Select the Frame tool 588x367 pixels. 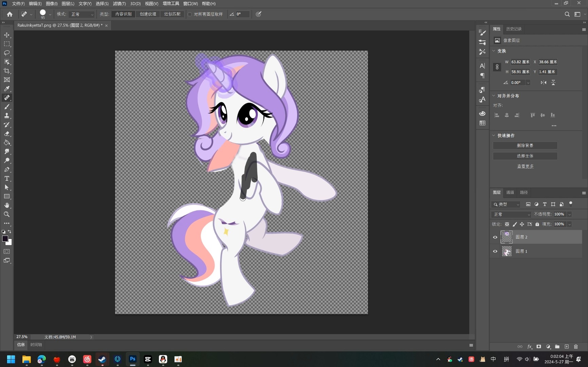tap(7, 80)
